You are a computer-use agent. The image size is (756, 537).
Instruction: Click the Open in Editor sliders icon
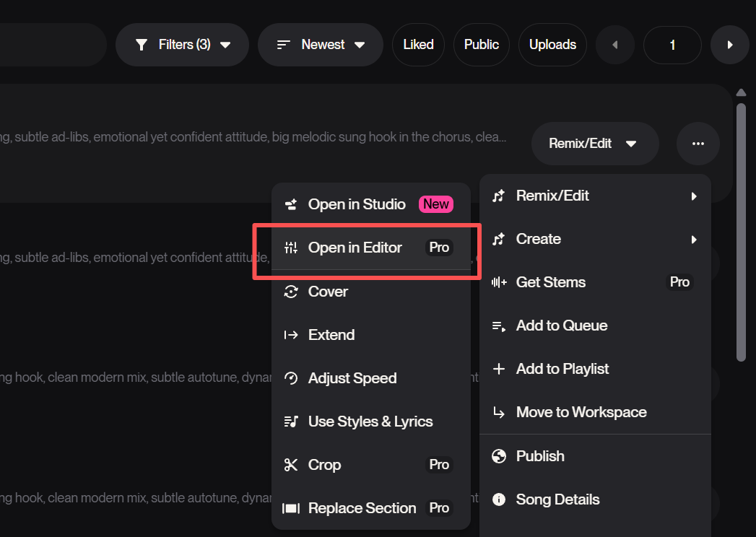(x=291, y=248)
